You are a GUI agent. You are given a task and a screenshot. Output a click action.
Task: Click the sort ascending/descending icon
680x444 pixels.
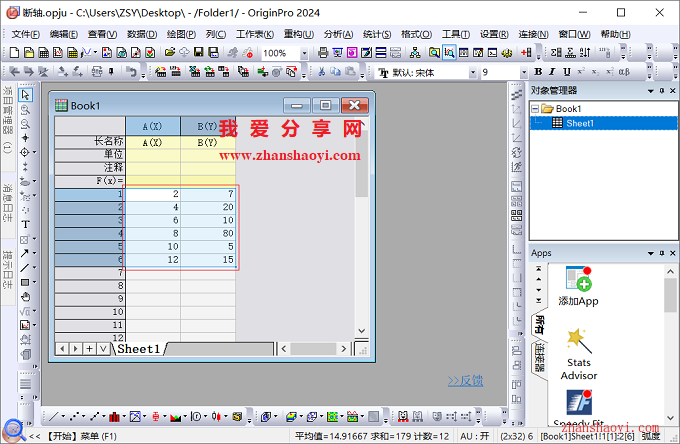(585, 53)
